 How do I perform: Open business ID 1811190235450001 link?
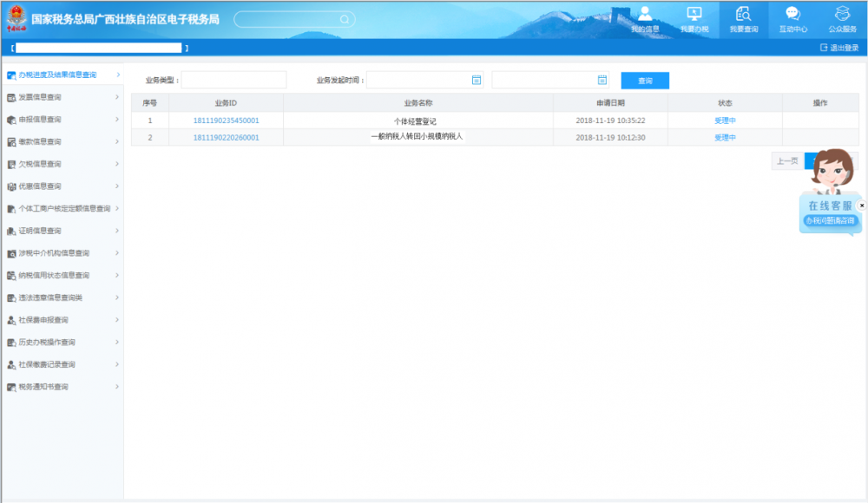226,121
